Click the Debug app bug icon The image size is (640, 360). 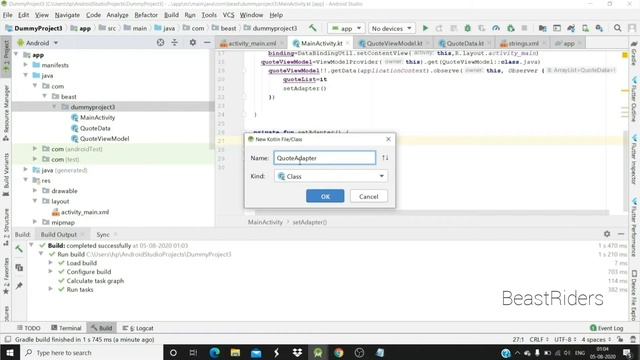[x=468, y=28]
